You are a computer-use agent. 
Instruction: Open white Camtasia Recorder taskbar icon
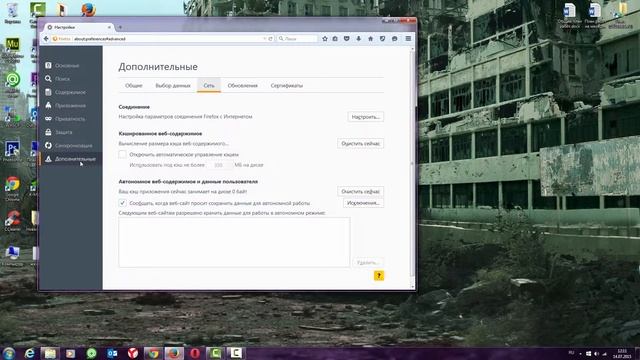[236, 353]
